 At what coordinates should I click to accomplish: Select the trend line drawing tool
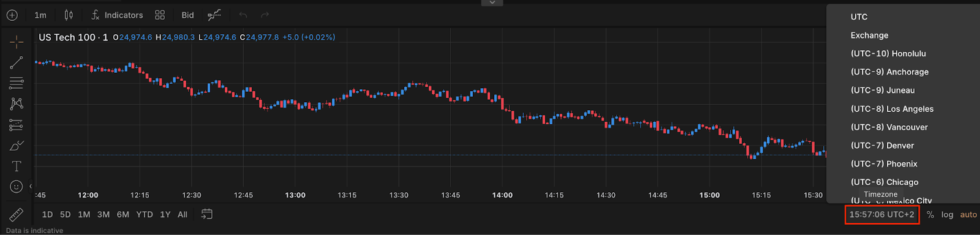[x=17, y=62]
